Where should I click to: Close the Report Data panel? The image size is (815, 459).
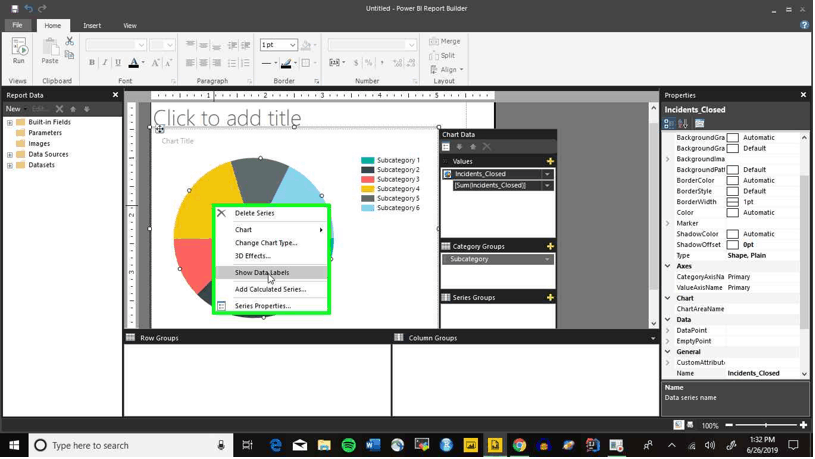point(115,95)
